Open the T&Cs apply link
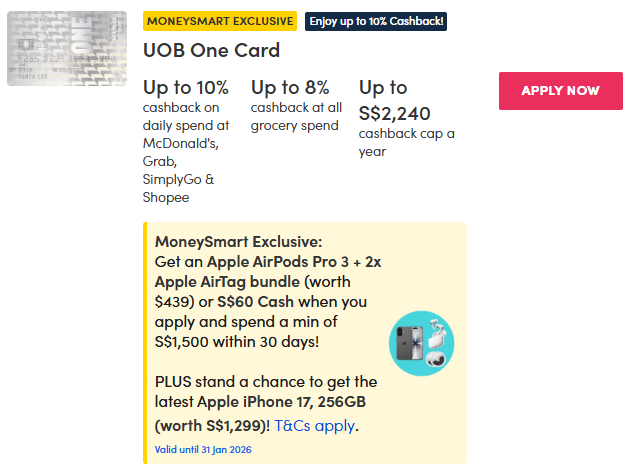 (315, 426)
